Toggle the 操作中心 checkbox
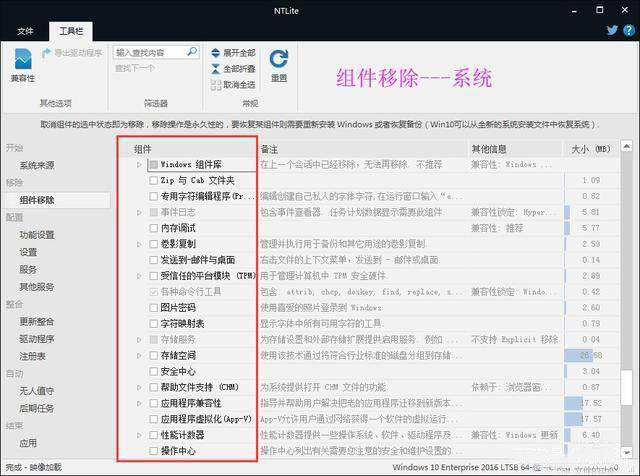 153,451
